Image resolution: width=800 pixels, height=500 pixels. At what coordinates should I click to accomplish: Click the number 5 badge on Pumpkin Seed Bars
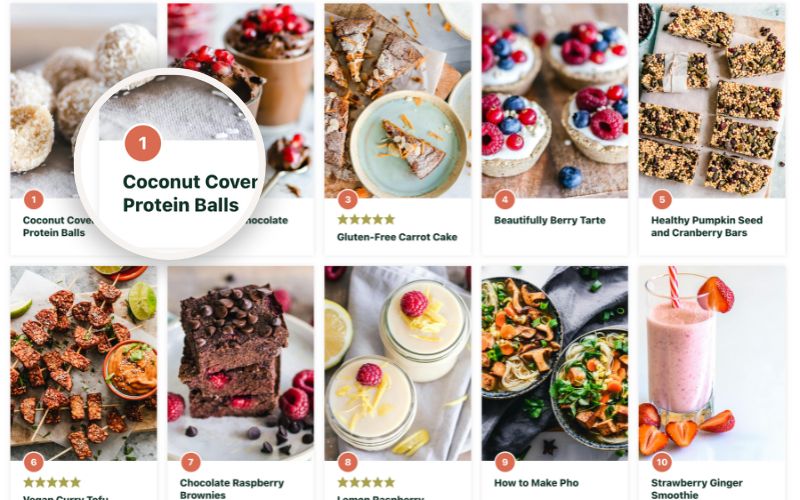point(662,199)
